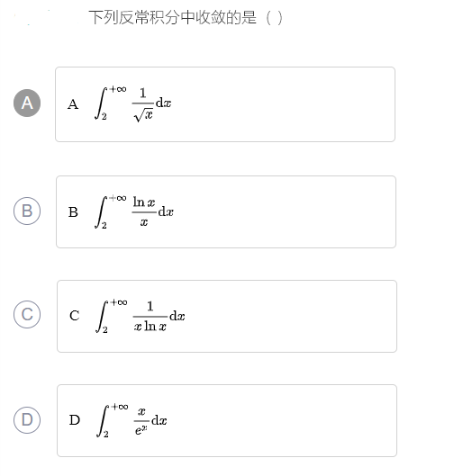463x476 pixels.
Task: Choose radio button C
Action: 27,315
